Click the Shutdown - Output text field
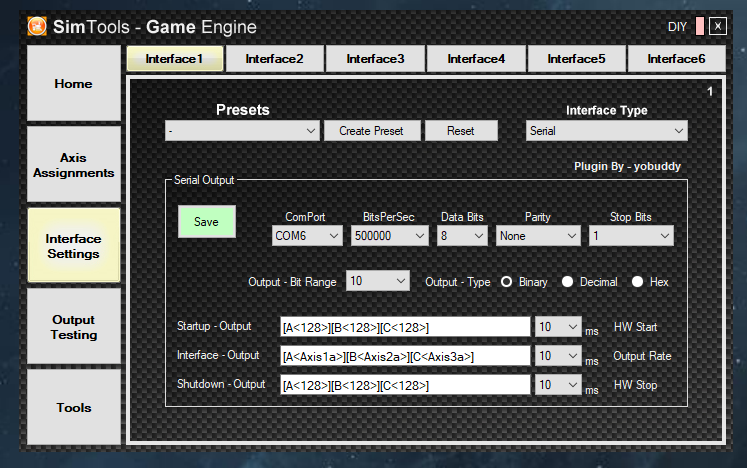The height and width of the screenshot is (468, 747). [x=405, y=385]
